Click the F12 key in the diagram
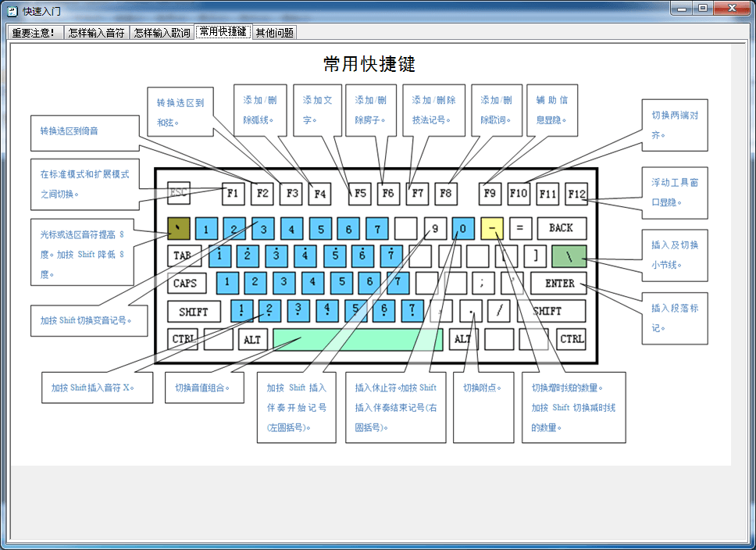The image size is (756, 550). pyautogui.click(x=576, y=193)
